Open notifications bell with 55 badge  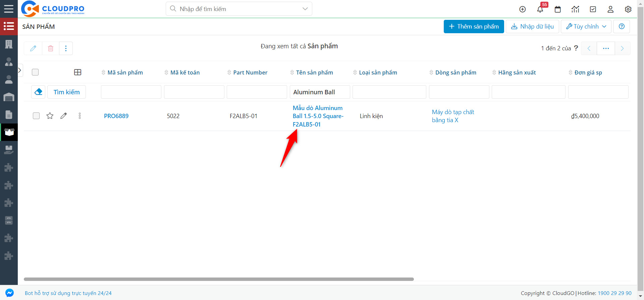(x=540, y=9)
